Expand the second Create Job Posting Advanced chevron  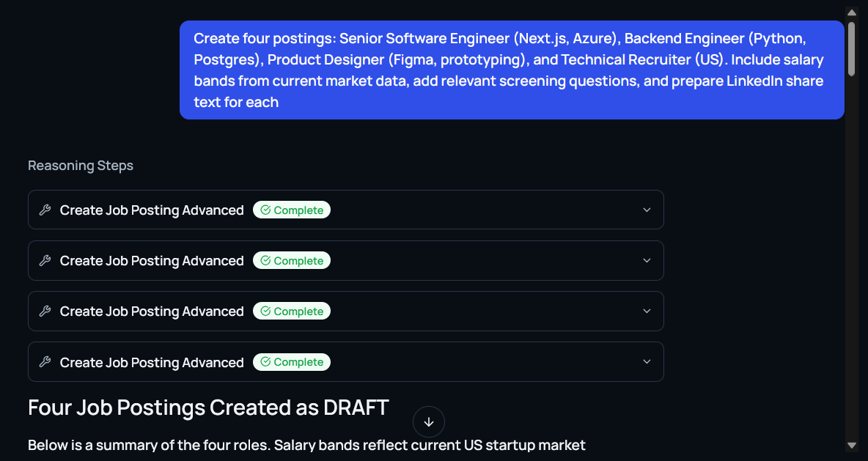pos(647,261)
